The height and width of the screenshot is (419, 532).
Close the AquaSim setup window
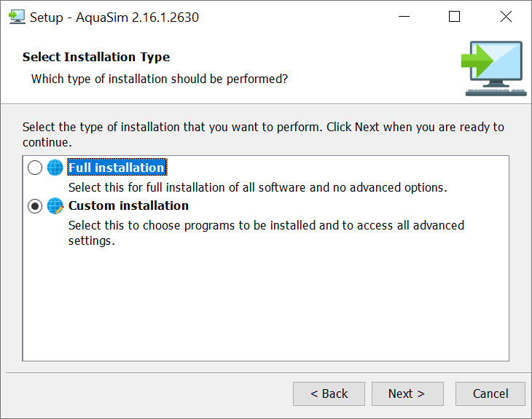pyautogui.click(x=506, y=17)
